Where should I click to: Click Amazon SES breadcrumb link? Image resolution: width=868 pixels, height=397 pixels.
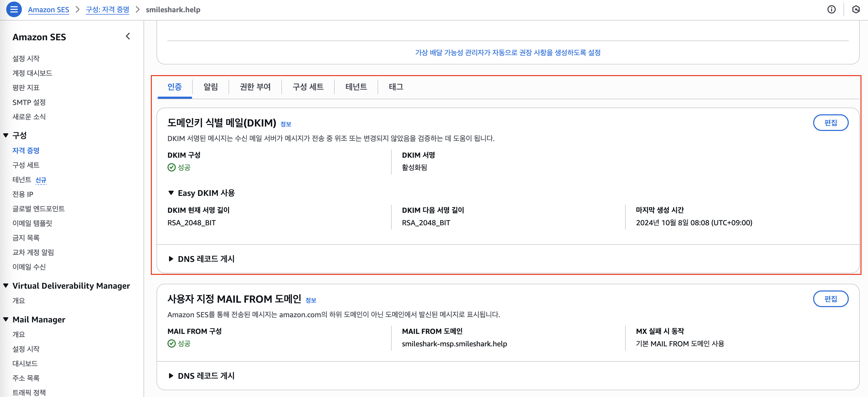(x=49, y=10)
